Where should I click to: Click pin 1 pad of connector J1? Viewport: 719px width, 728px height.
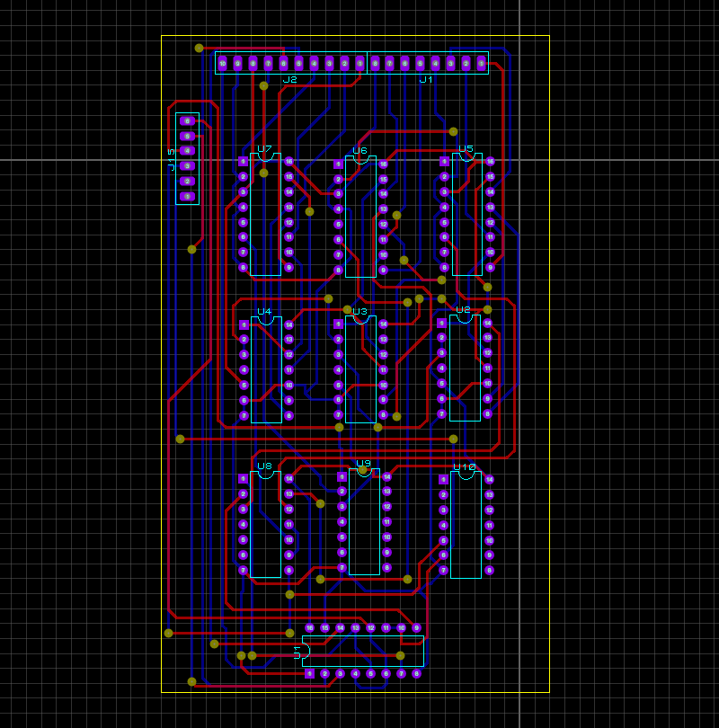point(482,64)
